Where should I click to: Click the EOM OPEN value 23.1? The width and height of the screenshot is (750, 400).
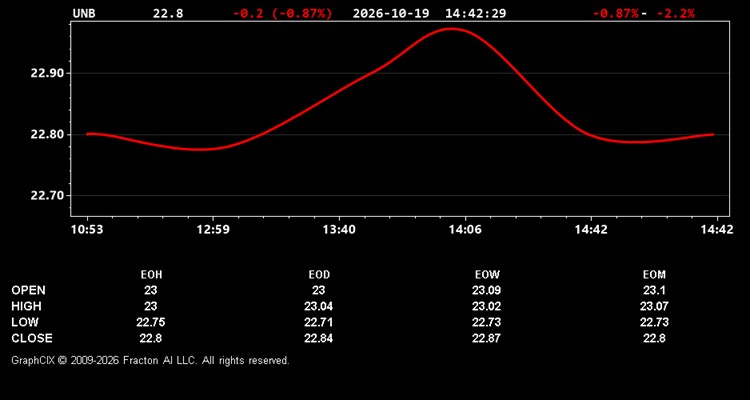tap(654, 290)
